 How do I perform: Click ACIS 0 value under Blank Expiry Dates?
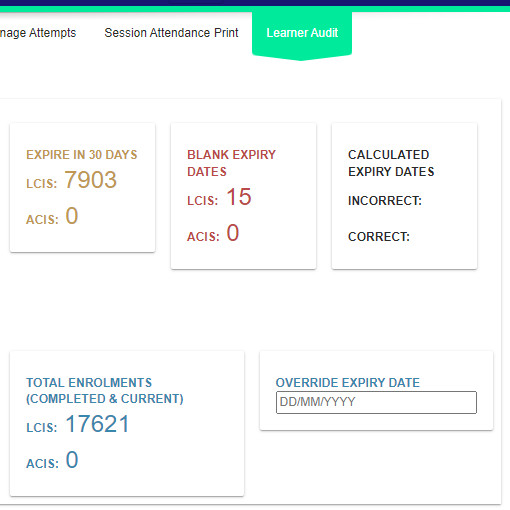(233, 233)
